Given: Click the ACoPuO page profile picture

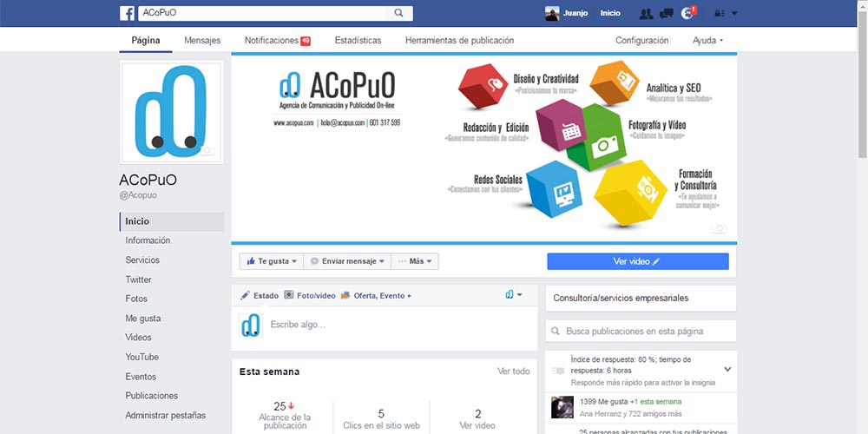Looking at the screenshot, I should (x=172, y=112).
